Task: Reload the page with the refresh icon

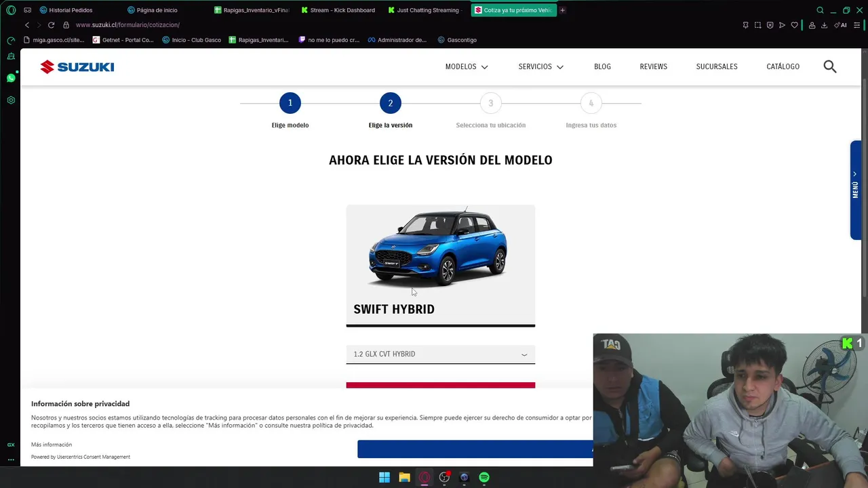Action: pos(51,25)
